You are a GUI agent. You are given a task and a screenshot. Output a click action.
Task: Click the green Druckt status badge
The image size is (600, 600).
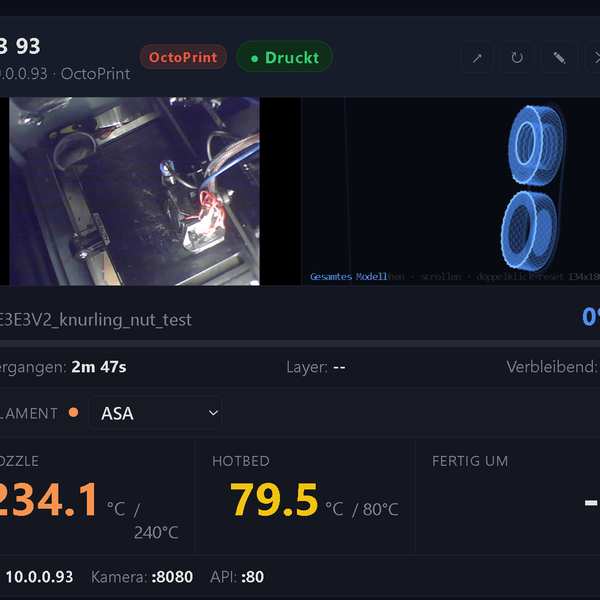284,57
